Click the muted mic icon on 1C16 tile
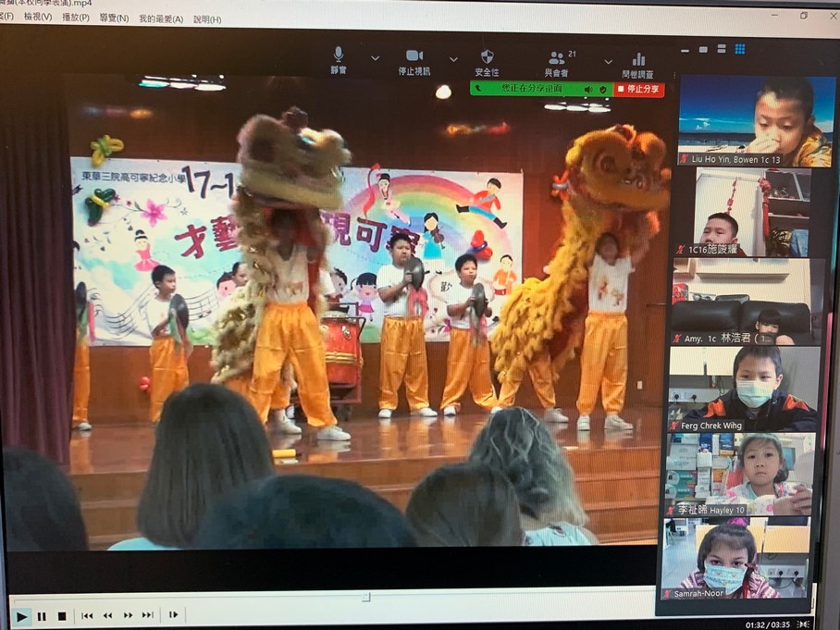The height and width of the screenshot is (630, 840). pos(681,250)
